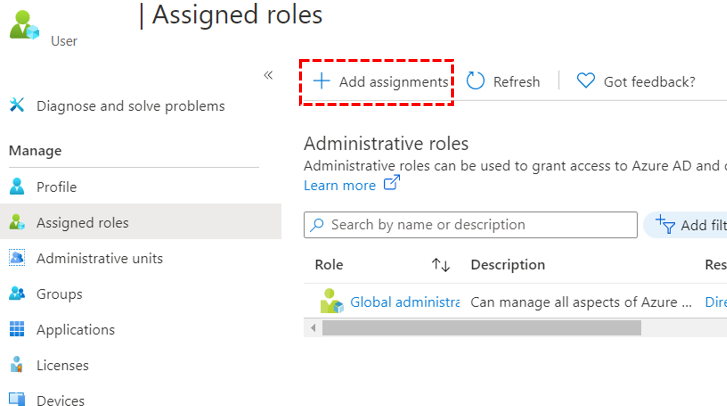Click the Role column header

tap(329, 265)
